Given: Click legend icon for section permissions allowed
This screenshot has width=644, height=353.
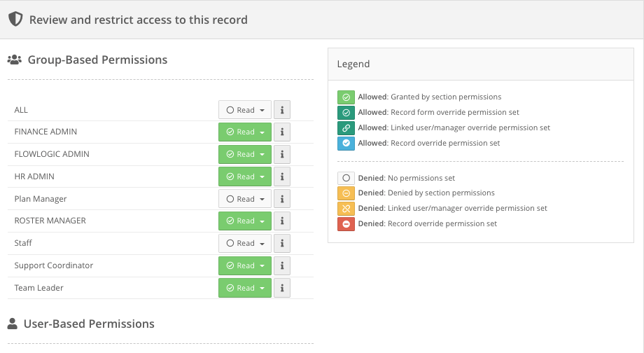Looking at the screenshot, I should 346,97.
